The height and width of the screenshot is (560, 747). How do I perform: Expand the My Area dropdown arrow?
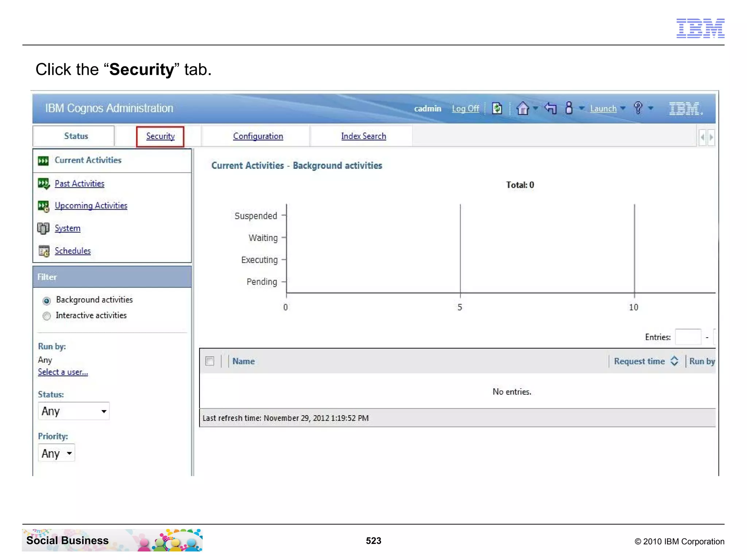582,108
